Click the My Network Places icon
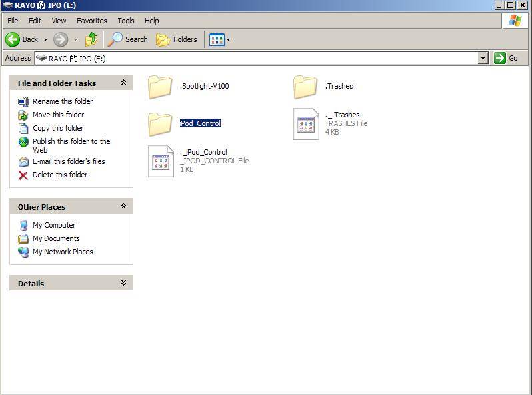 tap(23, 252)
